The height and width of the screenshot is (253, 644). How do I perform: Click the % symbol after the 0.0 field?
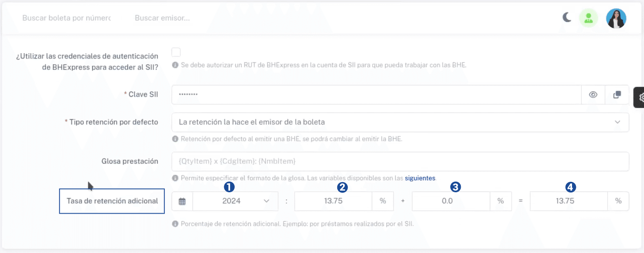pos(500,201)
